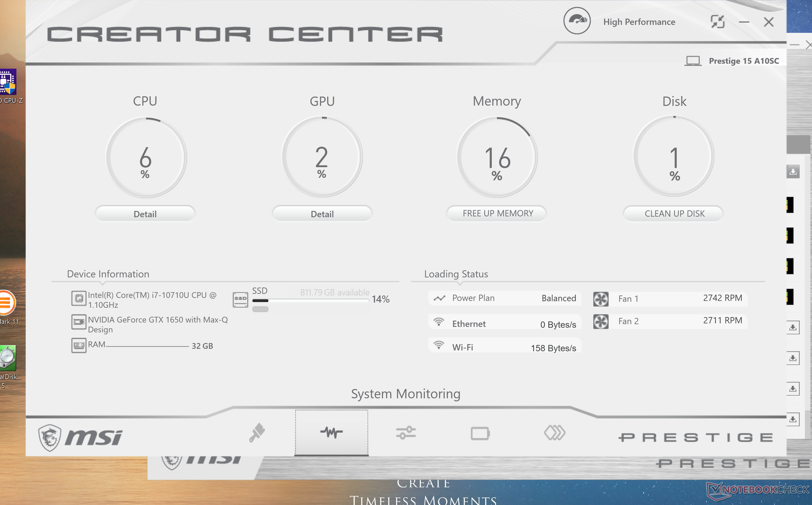This screenshot has width=812, height=505.
Task: Click the SSD usage progress bar
Action: 310,301
